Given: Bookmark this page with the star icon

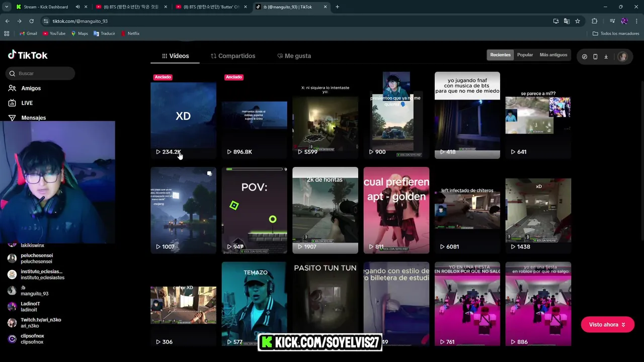Looking at the screenshot, I should click(x=578, y=21).
